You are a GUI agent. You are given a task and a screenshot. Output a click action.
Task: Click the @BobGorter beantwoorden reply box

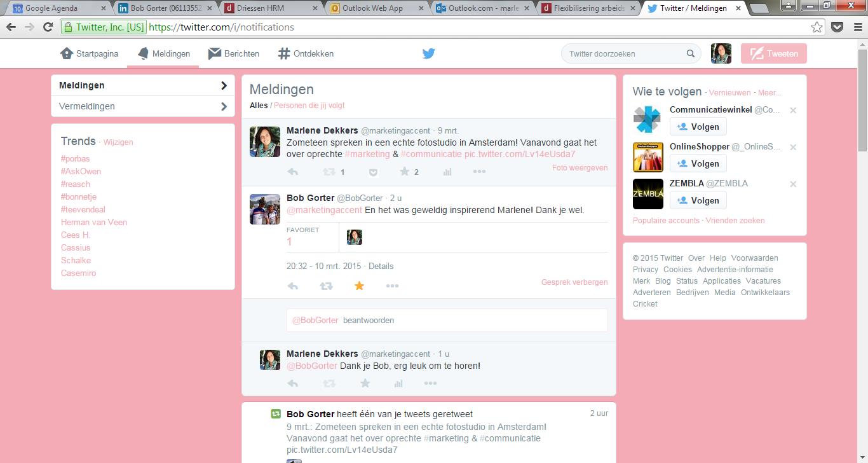(447, 320)
